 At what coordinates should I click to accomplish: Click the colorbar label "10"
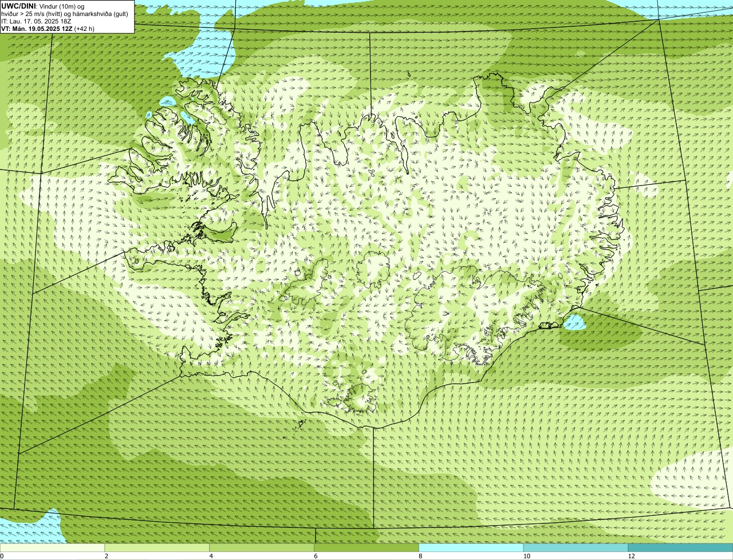point(526,556)
